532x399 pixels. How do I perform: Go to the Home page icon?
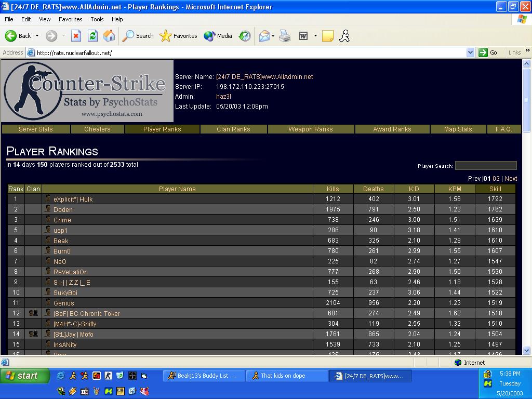[109, 36]
